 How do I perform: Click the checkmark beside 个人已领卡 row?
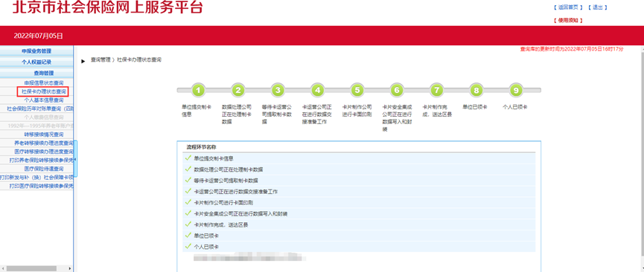[188, 247]
